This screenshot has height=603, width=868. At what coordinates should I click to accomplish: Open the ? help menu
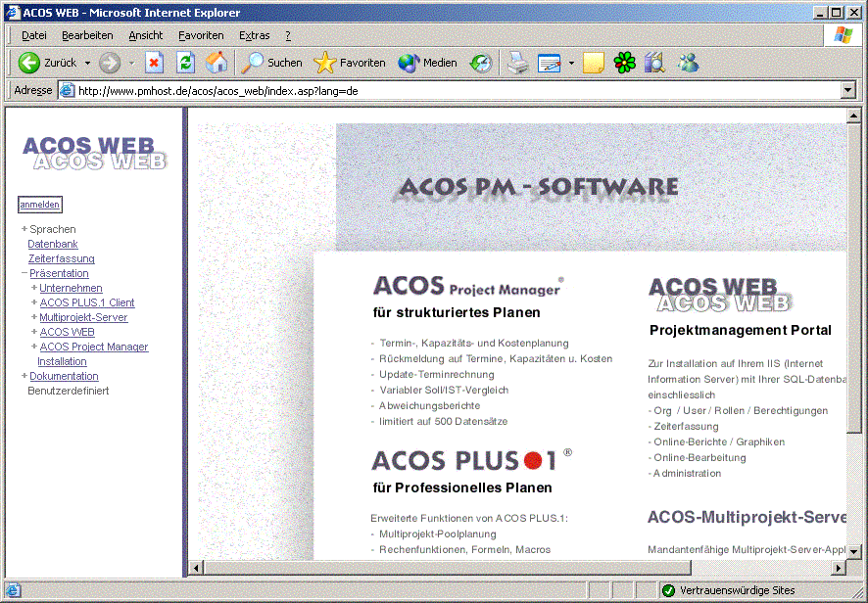coord(288,35)
